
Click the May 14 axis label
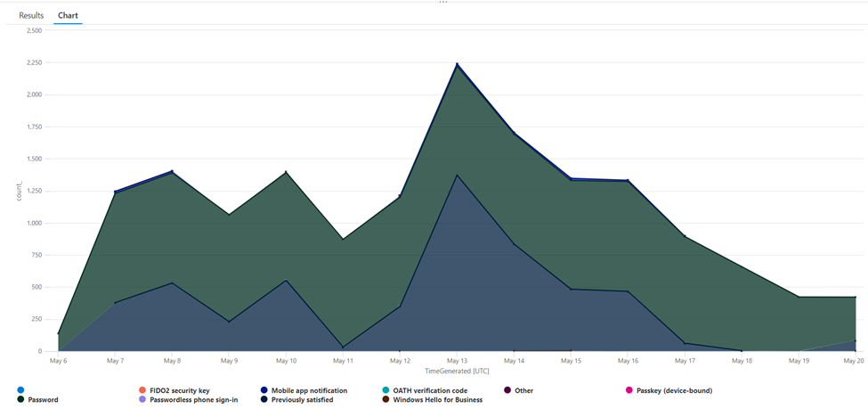point(514,360)
